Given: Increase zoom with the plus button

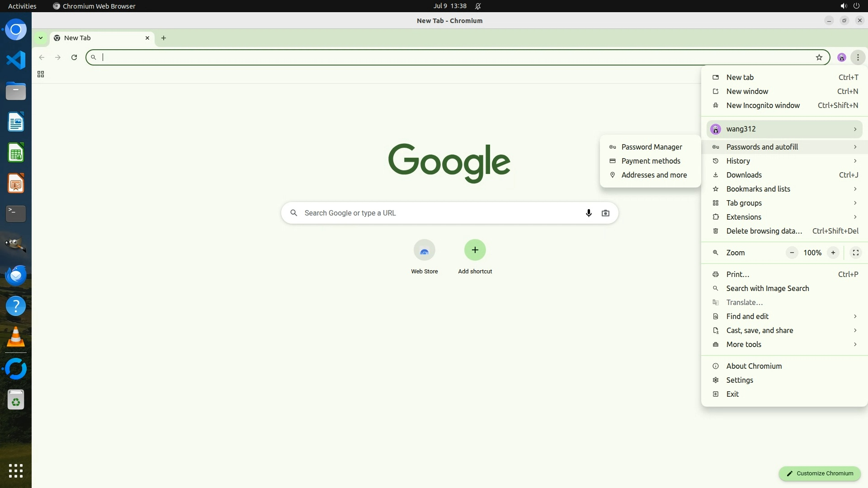Looking at the screenshot, I should (833, 253).
